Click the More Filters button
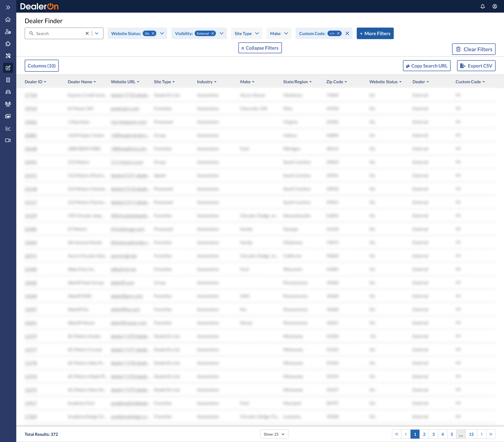 pos(375,33)
